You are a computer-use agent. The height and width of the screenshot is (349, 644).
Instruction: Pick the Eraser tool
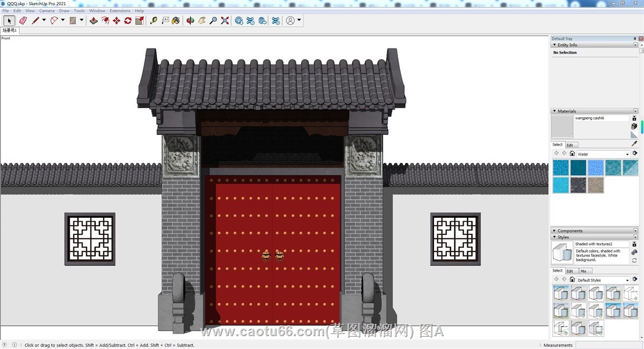click(x=23, y=20)
